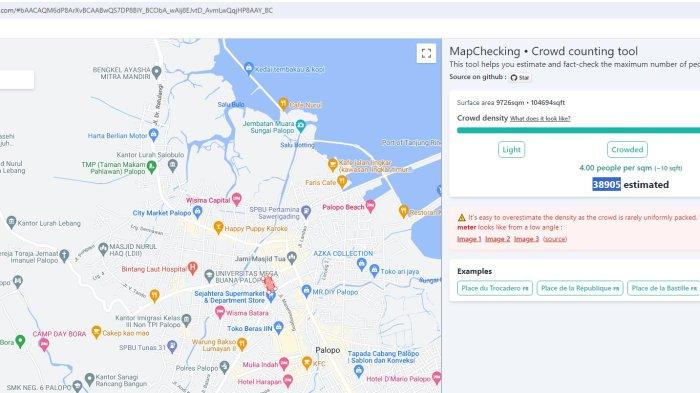700x393 pixels.
Task: Open Image 1 example link
Action: coord(469,239)
